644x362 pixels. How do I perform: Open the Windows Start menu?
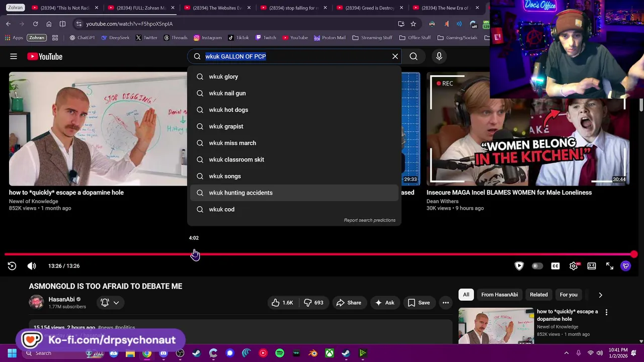12,353
